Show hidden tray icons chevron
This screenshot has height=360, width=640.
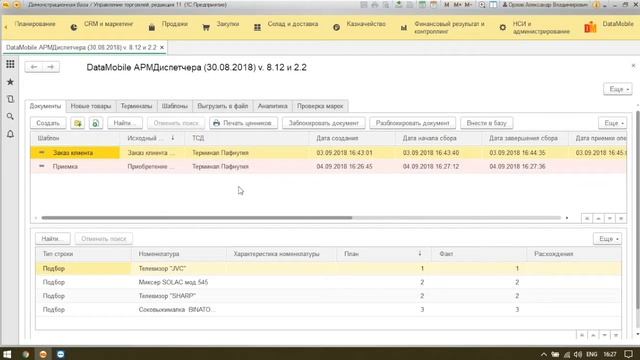[x=544, y=354]
